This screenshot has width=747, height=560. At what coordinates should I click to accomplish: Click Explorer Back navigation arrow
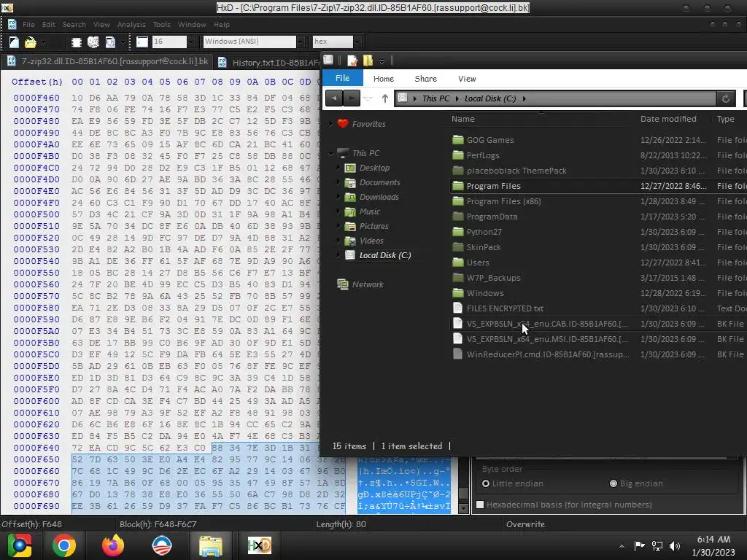click(334, 98)
